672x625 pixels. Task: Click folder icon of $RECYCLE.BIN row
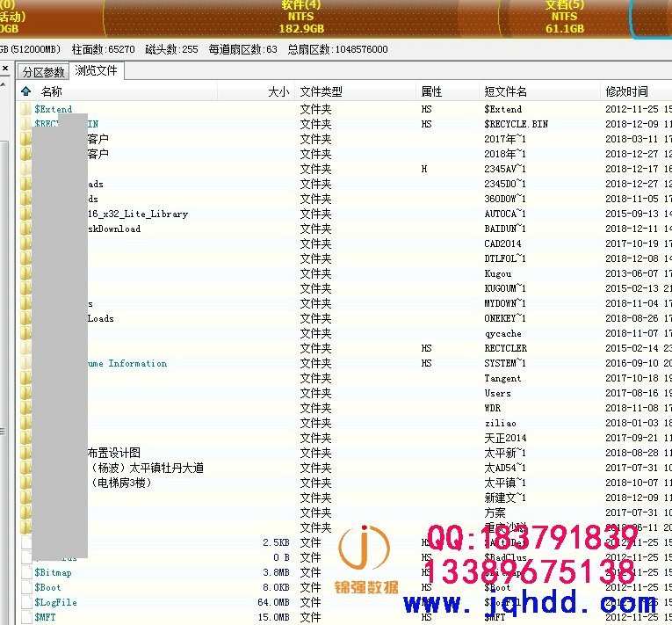click(x=25, y=124)
